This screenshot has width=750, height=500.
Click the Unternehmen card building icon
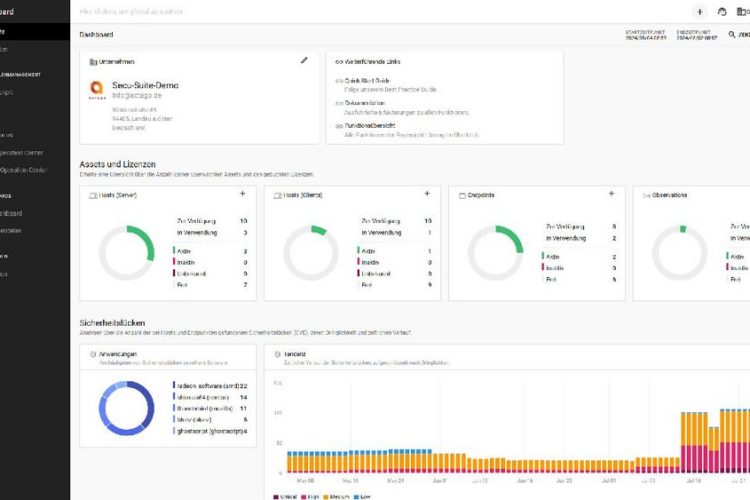pyautogui.click(x=93, y=62)
